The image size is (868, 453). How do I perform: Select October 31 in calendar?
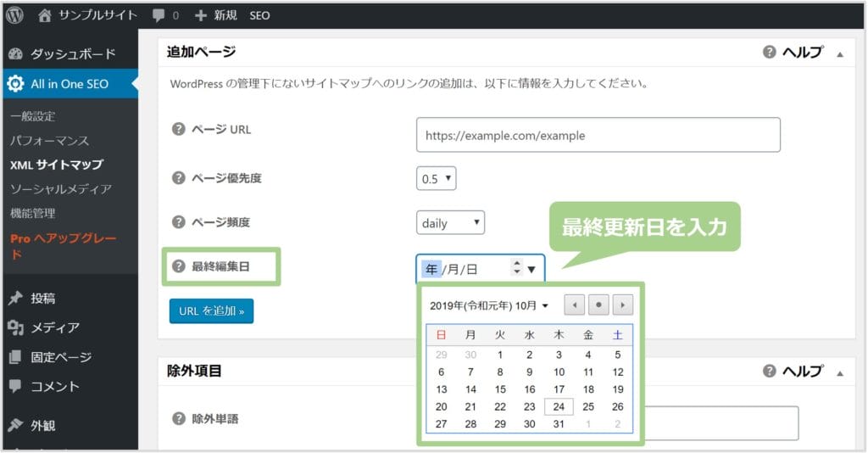pos(559,424)
